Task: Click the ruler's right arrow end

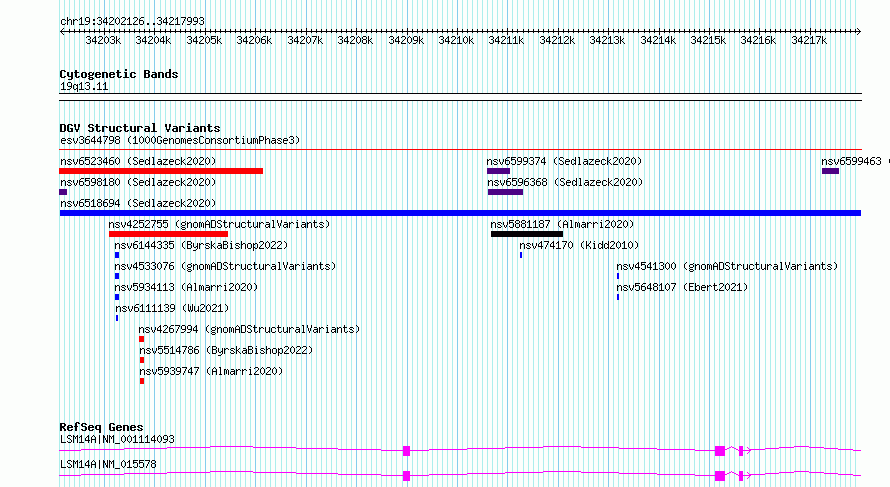Action: [x=858, y=31]
